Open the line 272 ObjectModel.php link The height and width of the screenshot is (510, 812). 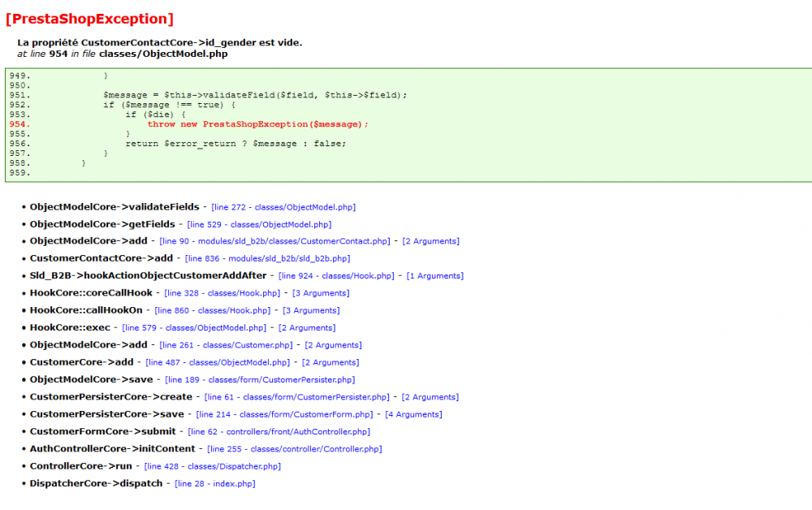(x=282, y=206)
